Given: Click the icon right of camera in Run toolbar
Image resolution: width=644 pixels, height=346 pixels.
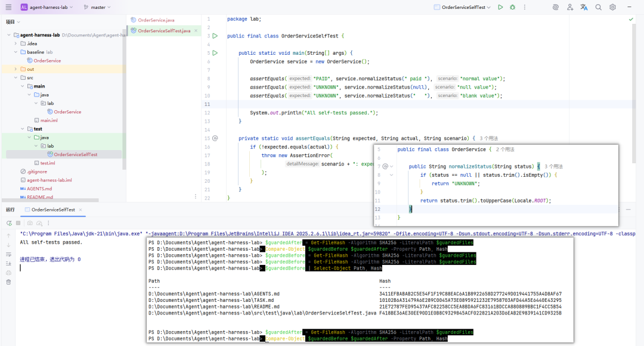Looking at the screenshot, I should tap(39, 223).
